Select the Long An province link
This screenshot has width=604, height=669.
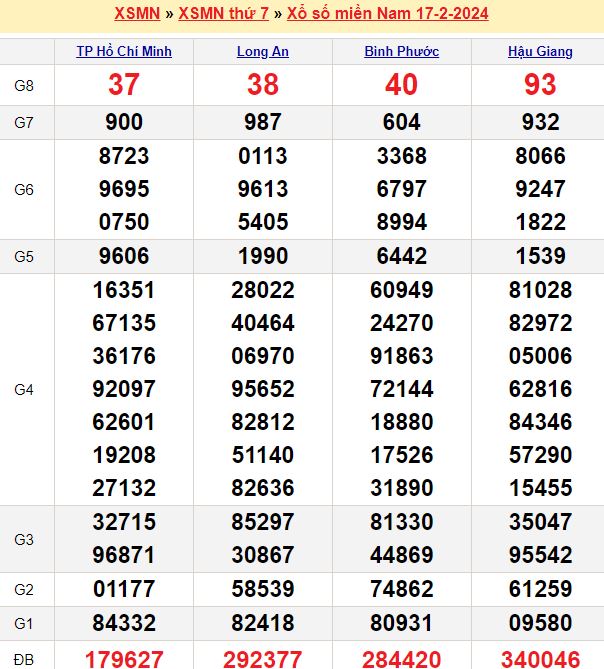(263, 51)
